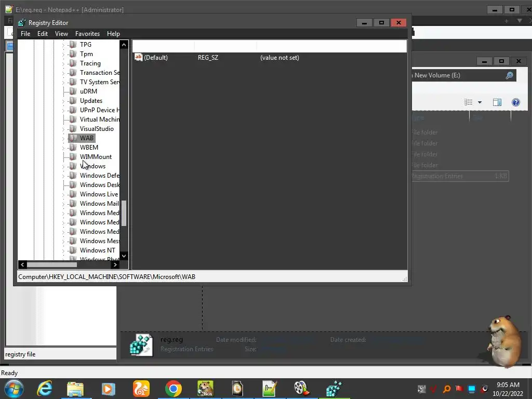Click the Windows Messaging folder icon
Screen dimensions: 532x399
tap(73, 241)
